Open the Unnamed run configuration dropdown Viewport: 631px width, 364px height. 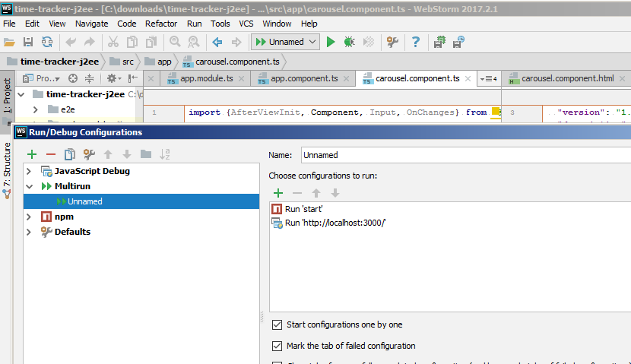285,42
